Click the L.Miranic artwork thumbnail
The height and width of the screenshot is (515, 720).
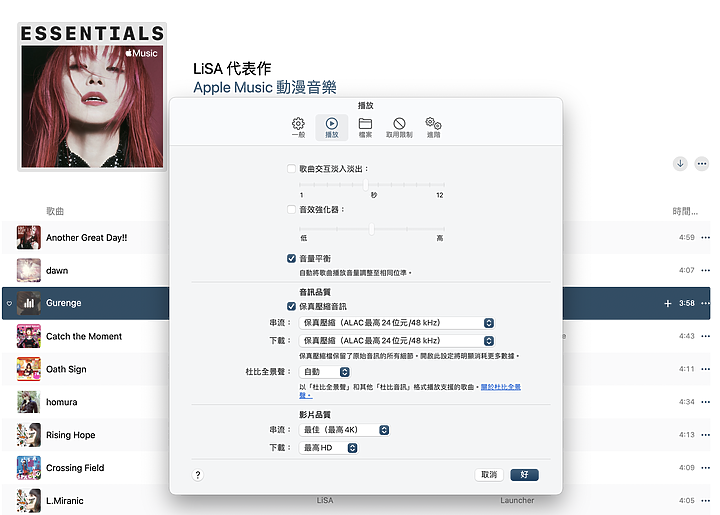tap(28, 500)
